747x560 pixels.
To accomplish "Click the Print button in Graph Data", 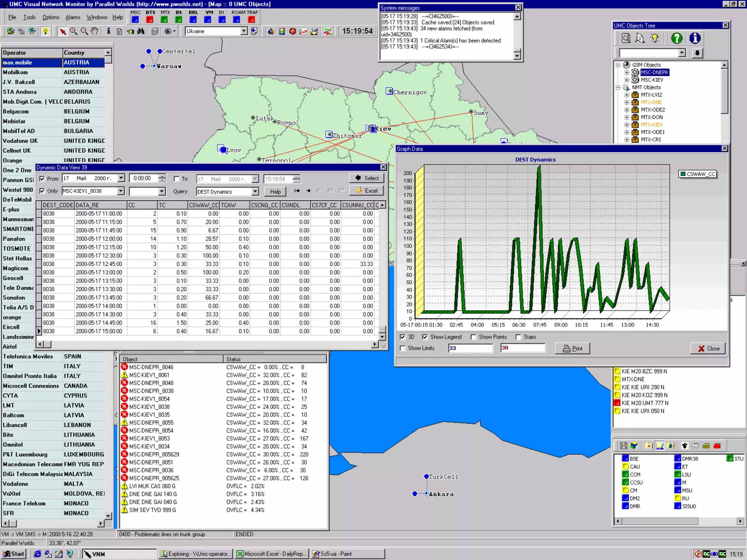I will (572, 349).
